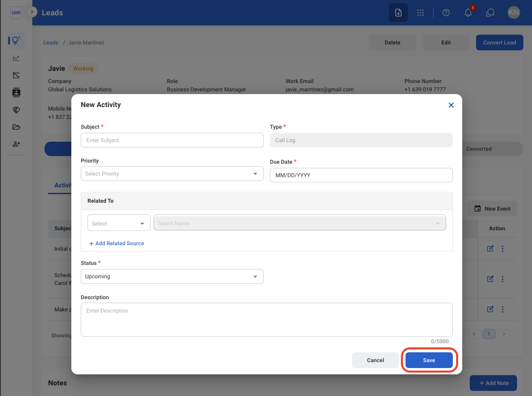This screenshot has width=532, height=396.
Task: Click the Enter Subject field
Action: coord(172,140)
